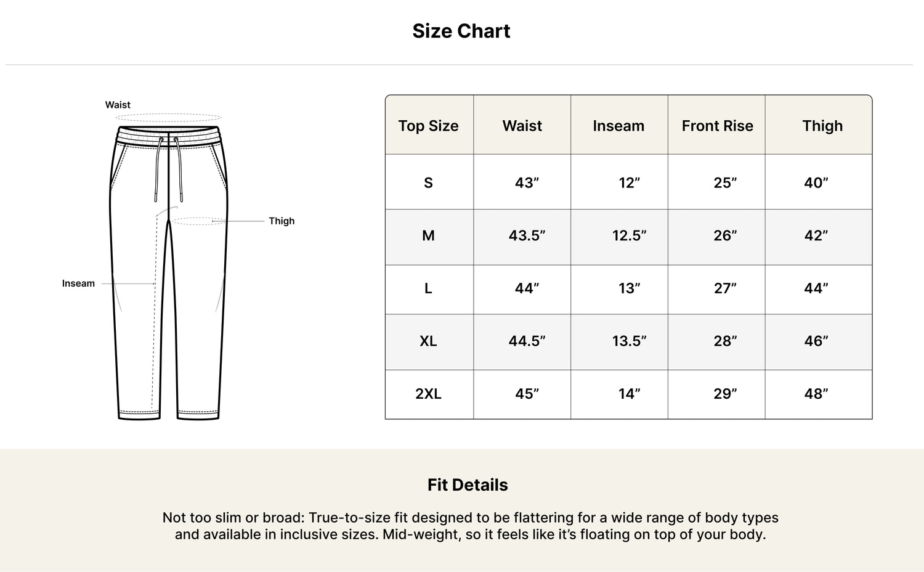Screen dimensions: 924x572
Task: Click the Waist column header
Action: click(522, 126)
